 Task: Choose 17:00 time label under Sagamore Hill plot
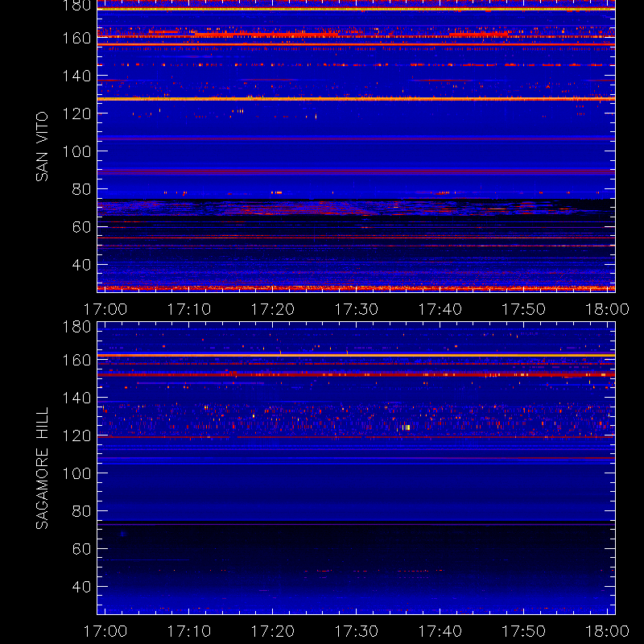point(105,631)
